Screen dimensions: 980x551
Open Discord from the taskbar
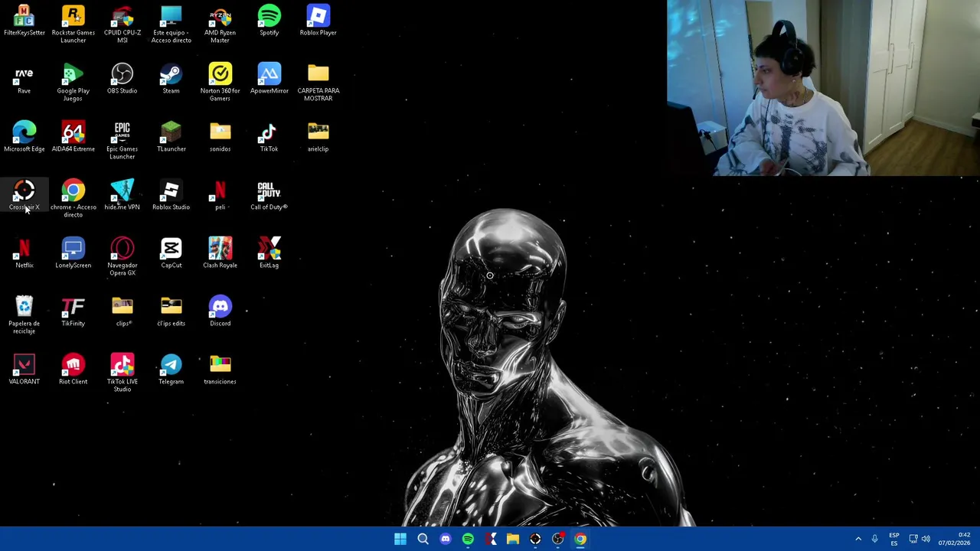446,539
